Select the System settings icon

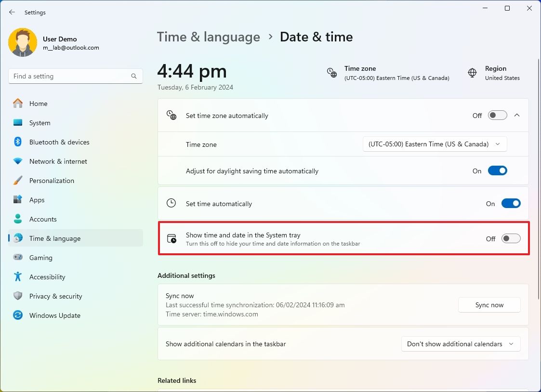pyautogui.click(x=18, y=123)
